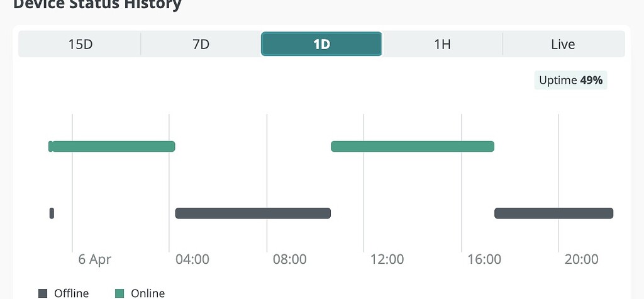The image size is (644, 299).
Task: Select the gray Offline bar spanning 04:00 to 08:00
Action: coord(253,213)
